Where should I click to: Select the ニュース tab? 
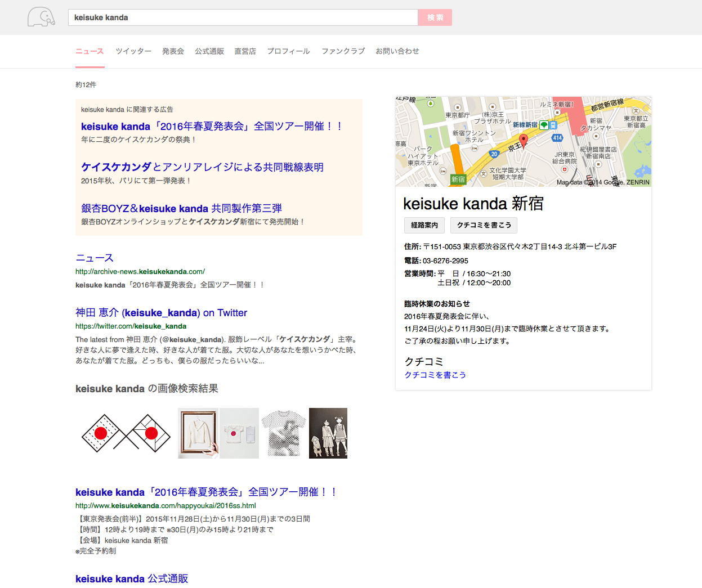[x=90, y=51]
